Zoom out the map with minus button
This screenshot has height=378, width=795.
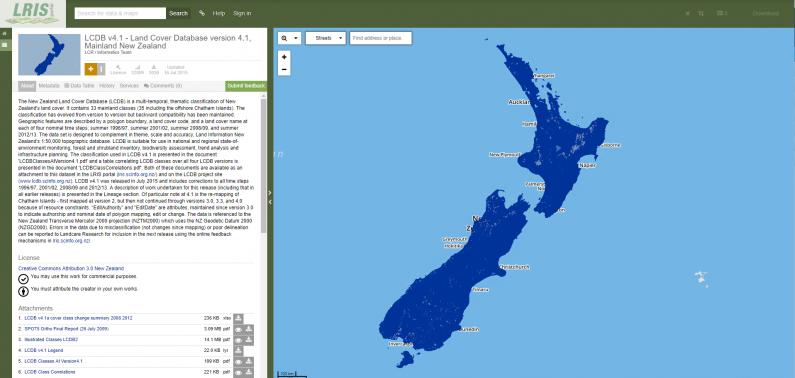(x=284, y=69)
